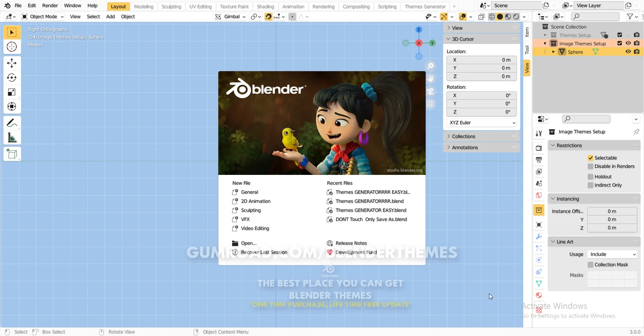644x336 pixels.
Task: Switch to the Modeling workspace tab
Action: tap(144, 6)
